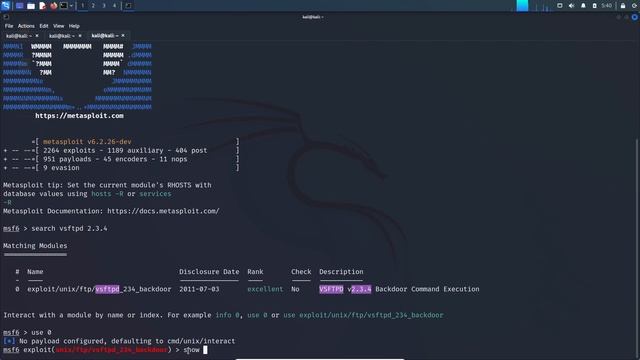Click 'Backdoor Command Execution' description text

click(x=427, y=289)
